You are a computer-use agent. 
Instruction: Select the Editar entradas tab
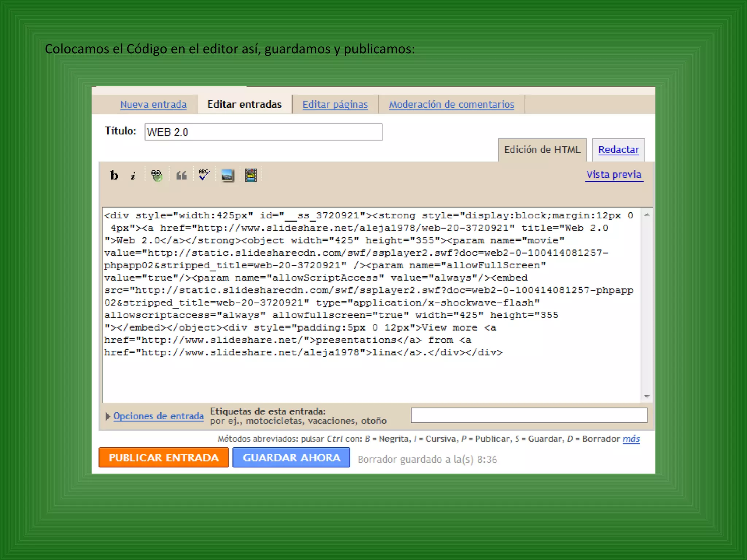(244, 105)
